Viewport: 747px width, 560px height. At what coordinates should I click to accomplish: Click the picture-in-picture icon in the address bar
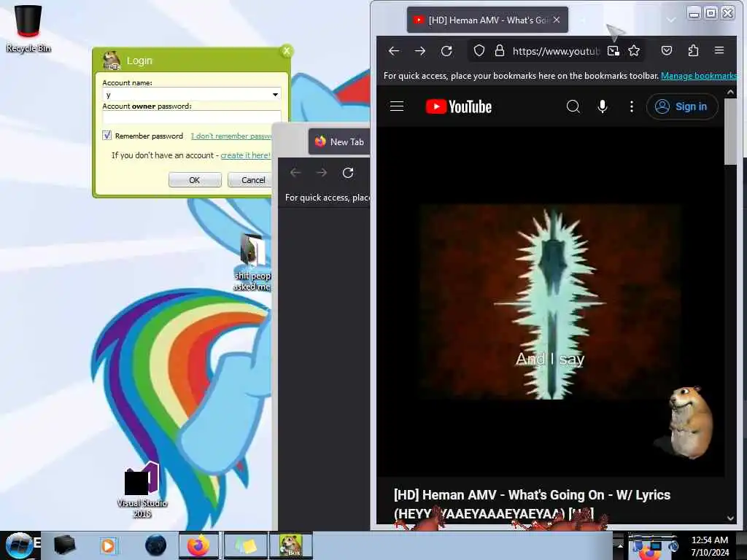613,51
